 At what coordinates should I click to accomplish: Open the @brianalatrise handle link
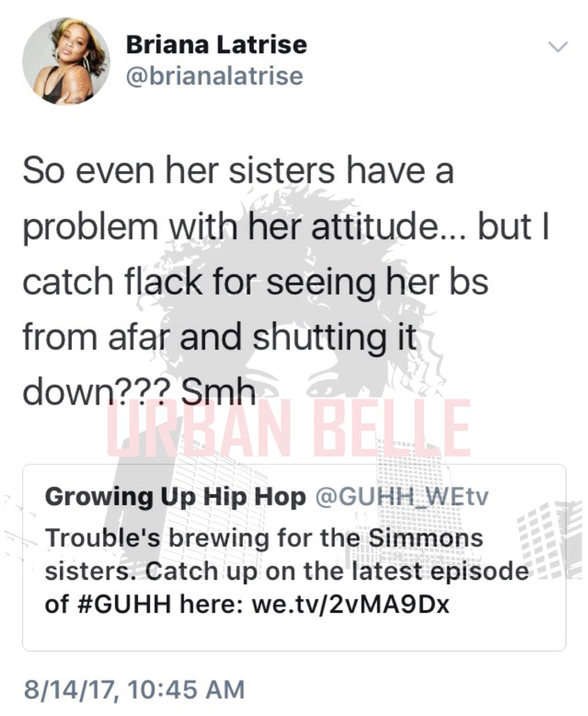point(215,76)
